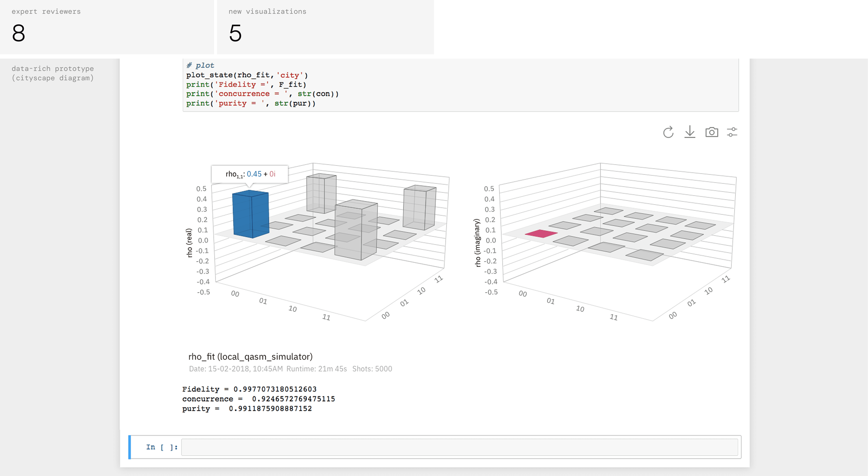Screen dimensions: 868x476
Task: Click the Fidelity output value line
Action: pyautogui.click(x=249, y=389)
